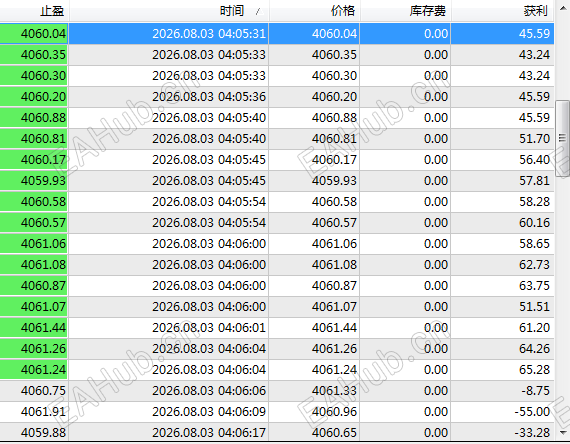Viewport: 570px width, 444px height.
Task: Click the scrollbar up arrow
Action: coord(563,8)
